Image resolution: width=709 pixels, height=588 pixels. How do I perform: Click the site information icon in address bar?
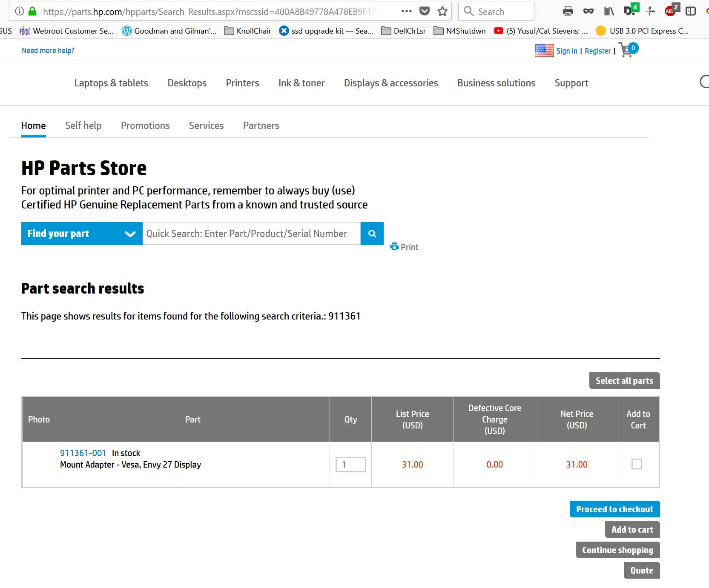click(x=20, y=11)
